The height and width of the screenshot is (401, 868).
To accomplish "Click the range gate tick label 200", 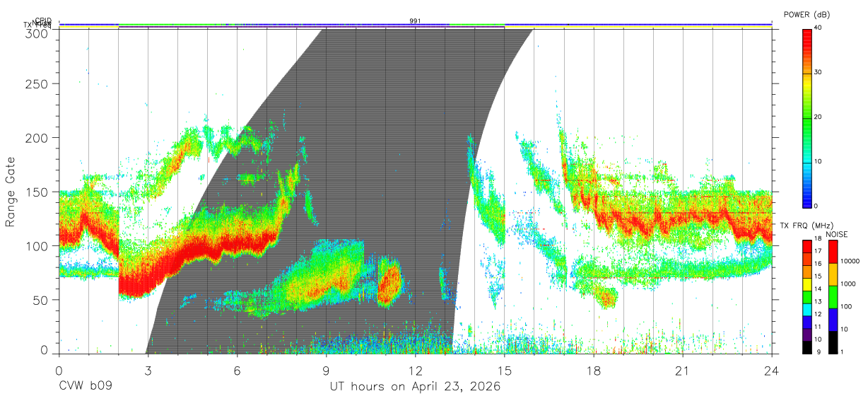I will point(38,137).
